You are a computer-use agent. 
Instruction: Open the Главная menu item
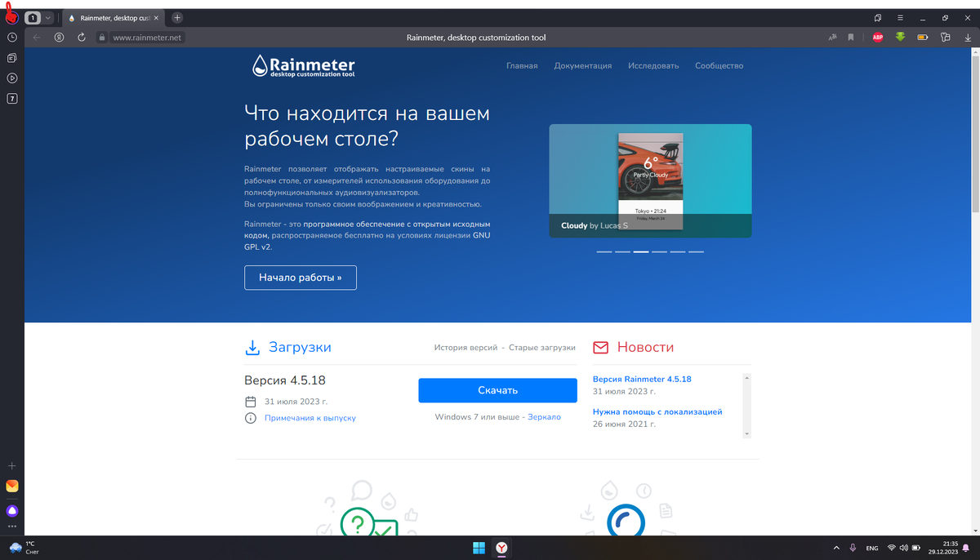[522, 66]
